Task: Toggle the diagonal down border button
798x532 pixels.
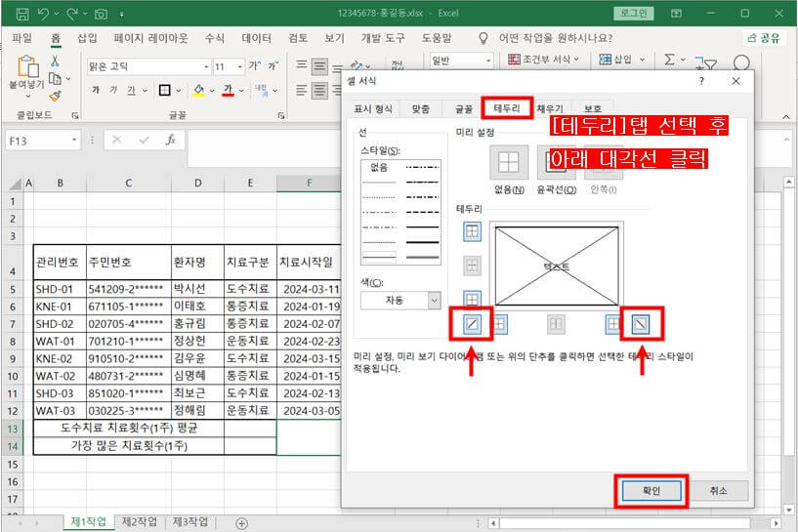Action: pyautogui.click(x=641, y=324)
